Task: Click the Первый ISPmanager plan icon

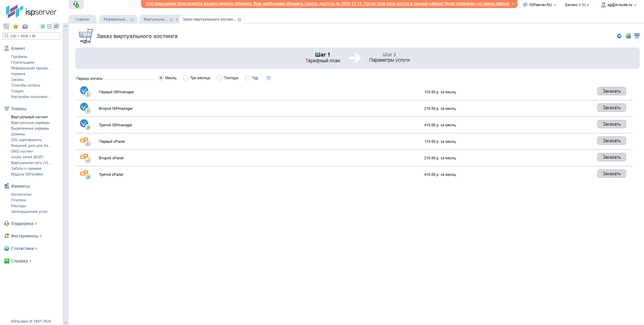Action: click(x=85, y=91)
